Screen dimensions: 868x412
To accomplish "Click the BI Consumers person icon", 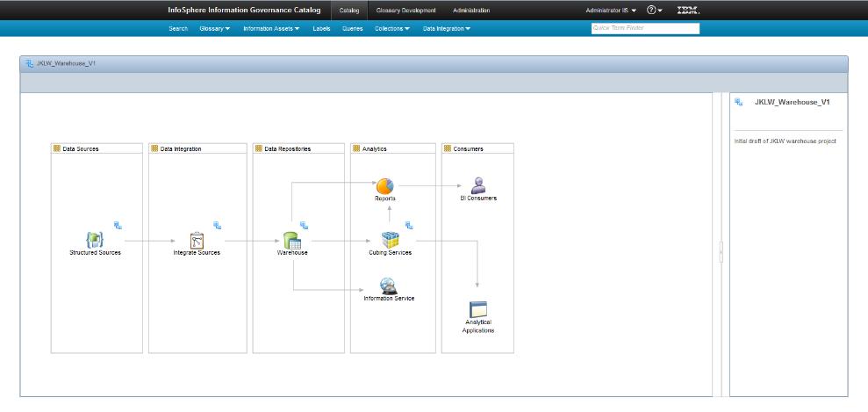I will pos(477,185).
